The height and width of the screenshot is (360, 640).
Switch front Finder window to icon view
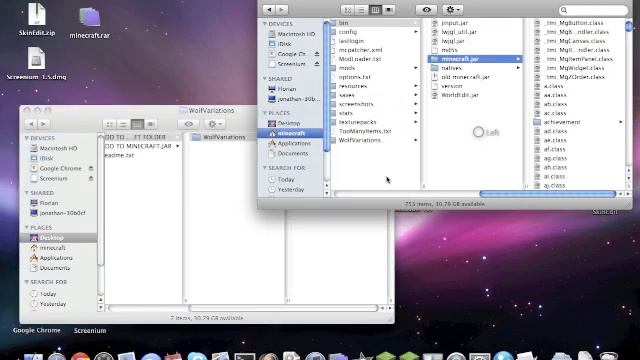(347, 10)
